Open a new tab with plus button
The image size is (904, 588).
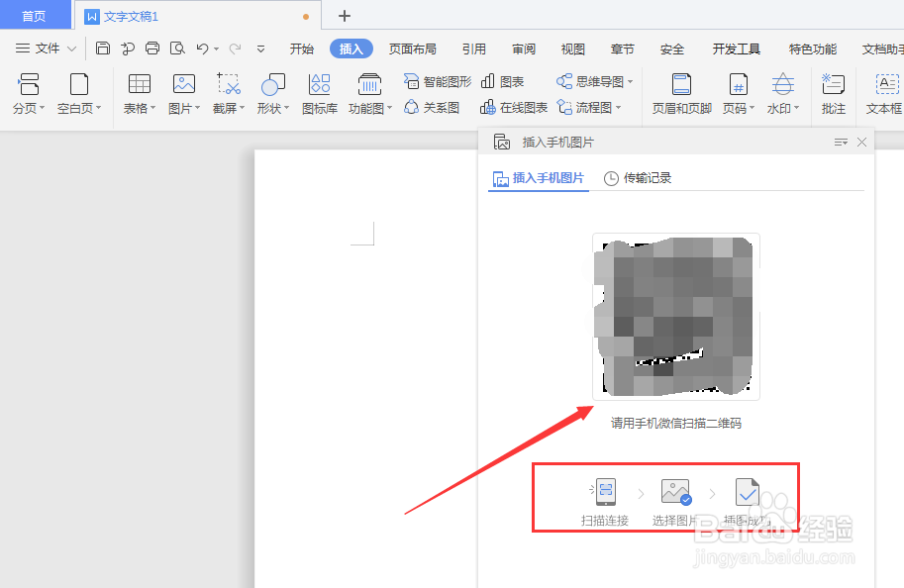(345, 16)
